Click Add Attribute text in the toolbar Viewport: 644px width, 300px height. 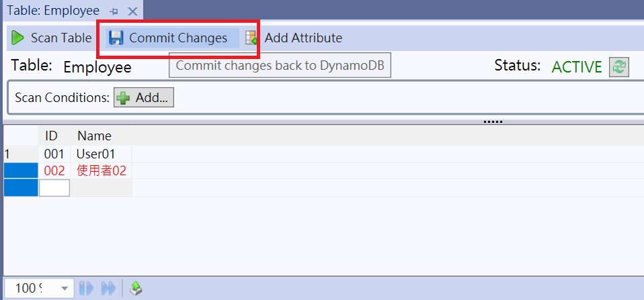click(x=303, y=38)
